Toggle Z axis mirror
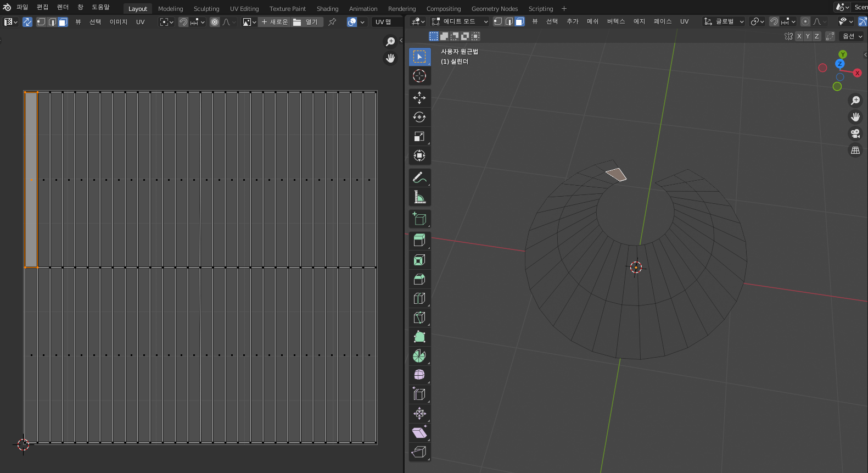868x473 pixels. 816,36
